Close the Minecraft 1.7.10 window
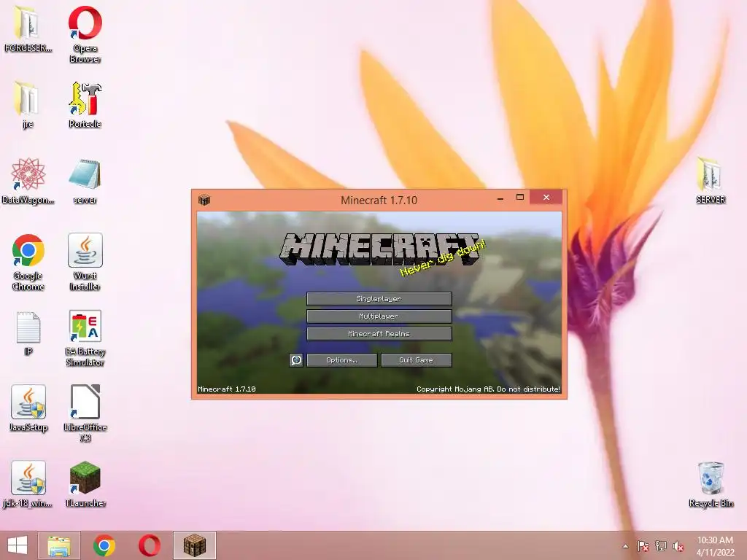The image size is (747, 560). tap(546, 197)
